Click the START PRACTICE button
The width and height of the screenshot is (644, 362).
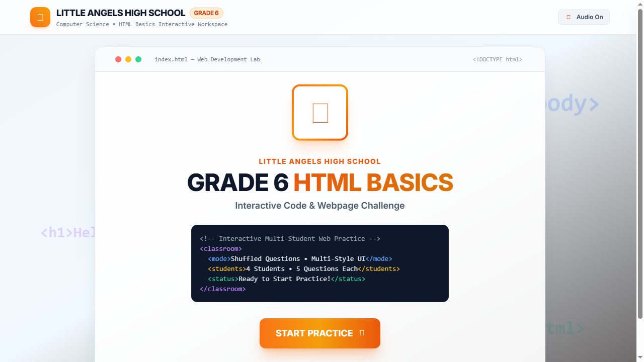point(319,333)
